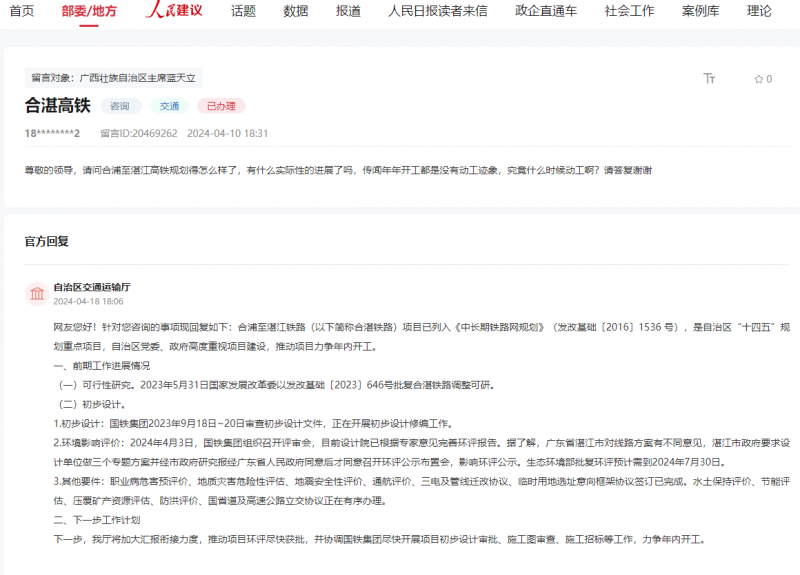Click the 自治区交通运输厅 department name

[91, 287]
